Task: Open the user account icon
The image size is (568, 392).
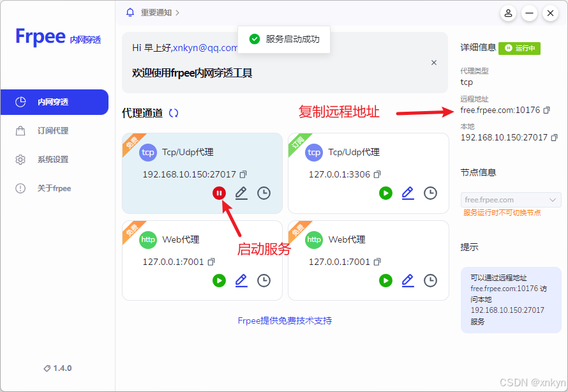Action: [508, 13]
